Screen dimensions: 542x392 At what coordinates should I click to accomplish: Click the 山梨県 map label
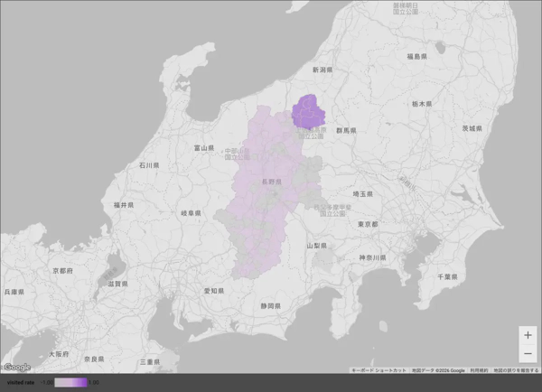tap(317, 246)
